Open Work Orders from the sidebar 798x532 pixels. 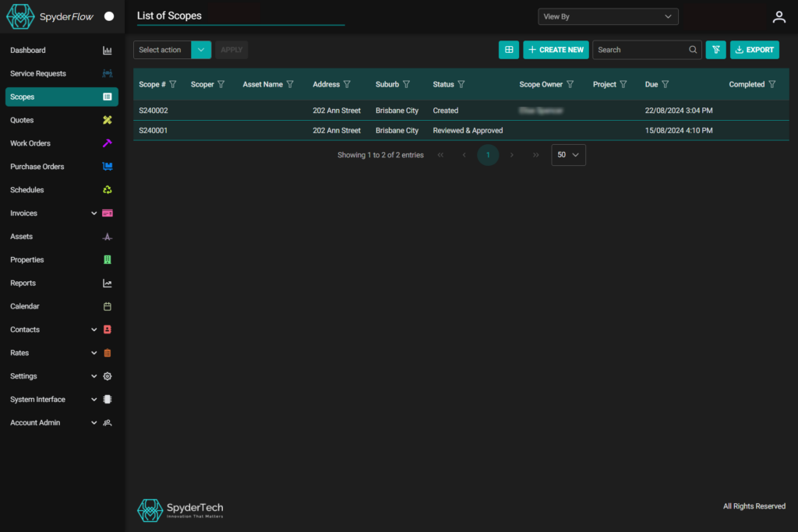[30, 143]
